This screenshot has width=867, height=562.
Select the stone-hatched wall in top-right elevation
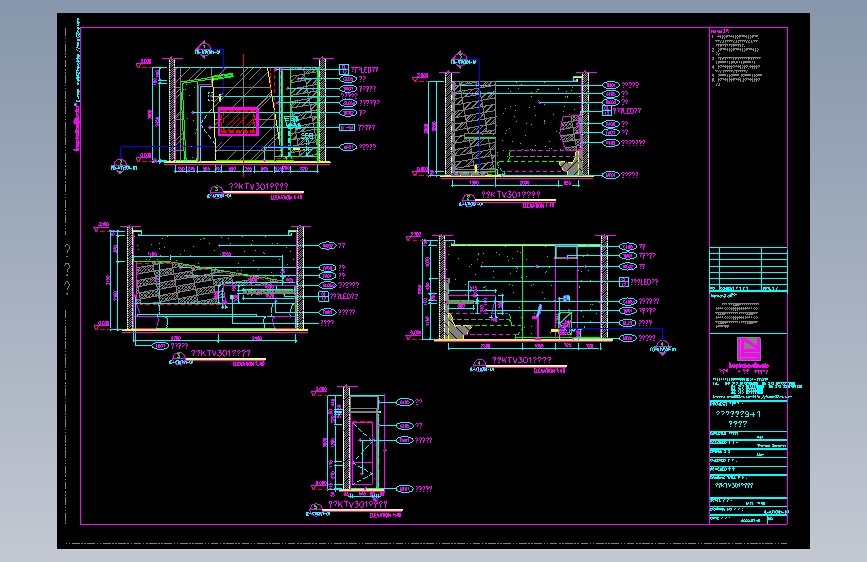[474, 127]
